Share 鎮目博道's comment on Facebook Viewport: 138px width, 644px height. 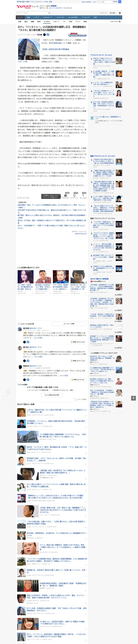(28, 342)
